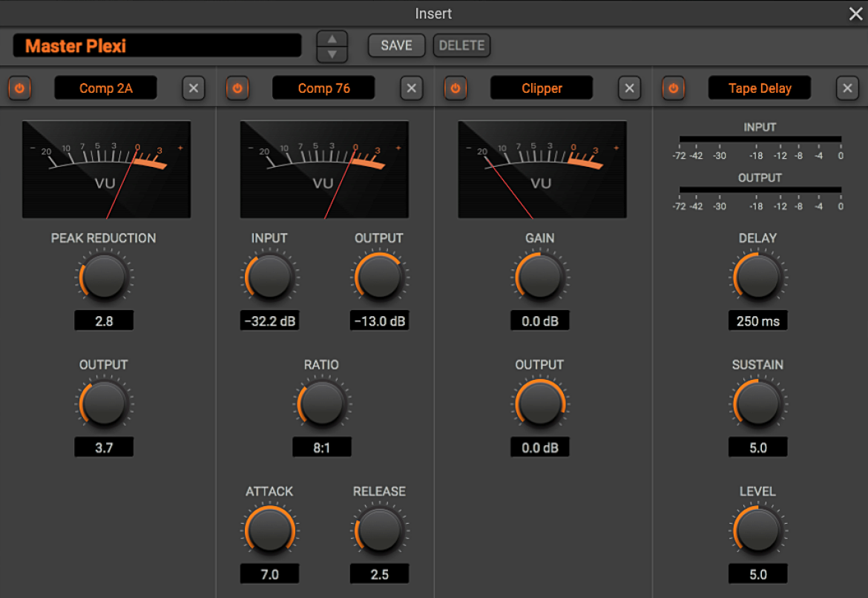Click the Clipper VU meter
Viewport: 868px width, 598px height.
542,169
